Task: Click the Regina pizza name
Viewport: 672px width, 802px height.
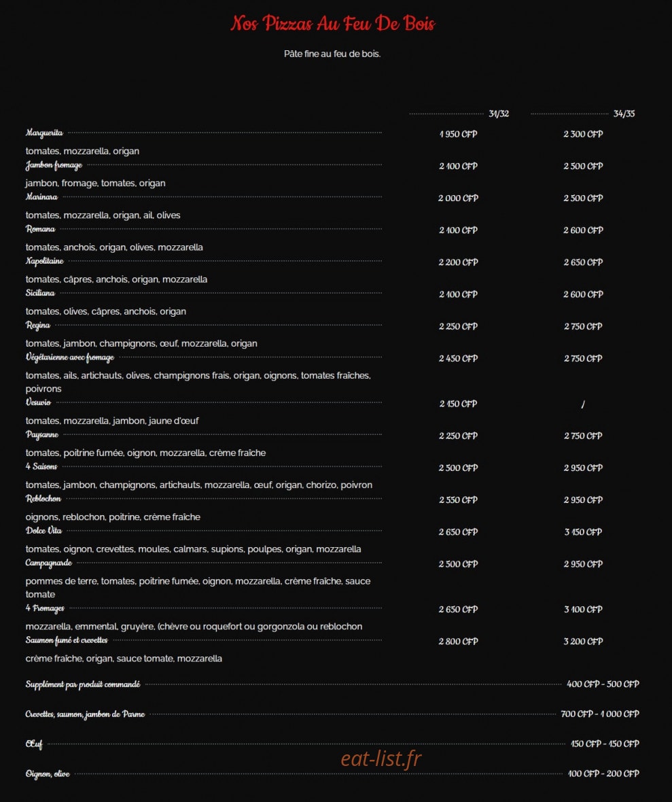Action: click(x=38, y=326)
